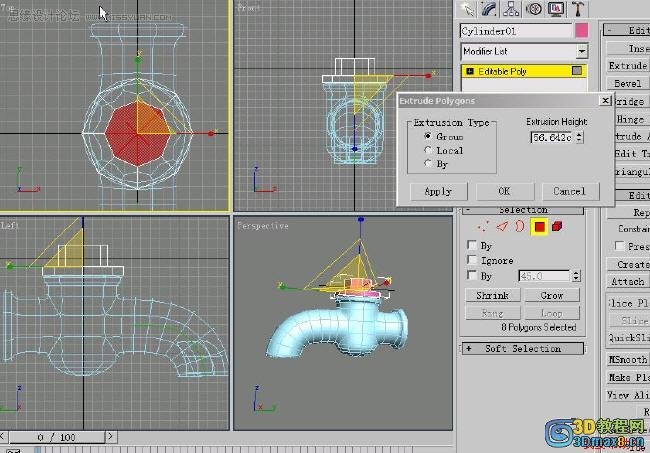Click the QuickSlice button

(628, 338)
